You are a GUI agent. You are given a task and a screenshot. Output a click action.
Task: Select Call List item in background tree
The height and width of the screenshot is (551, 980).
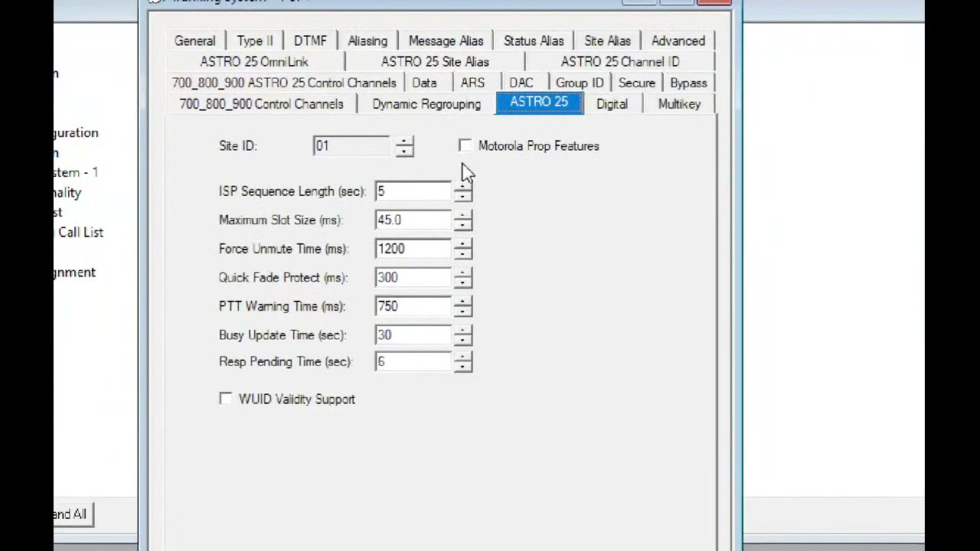tap(80, 232)
